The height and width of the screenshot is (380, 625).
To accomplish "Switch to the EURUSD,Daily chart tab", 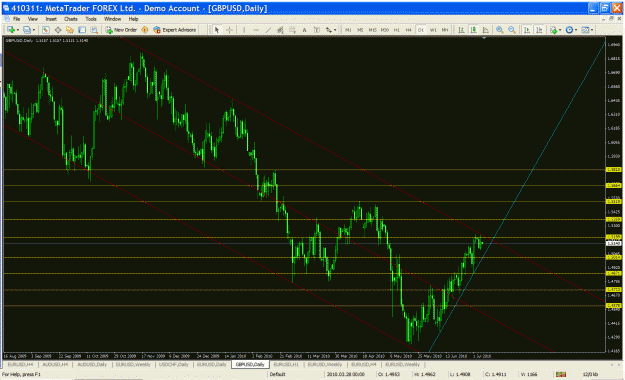I will coord(212,364).
